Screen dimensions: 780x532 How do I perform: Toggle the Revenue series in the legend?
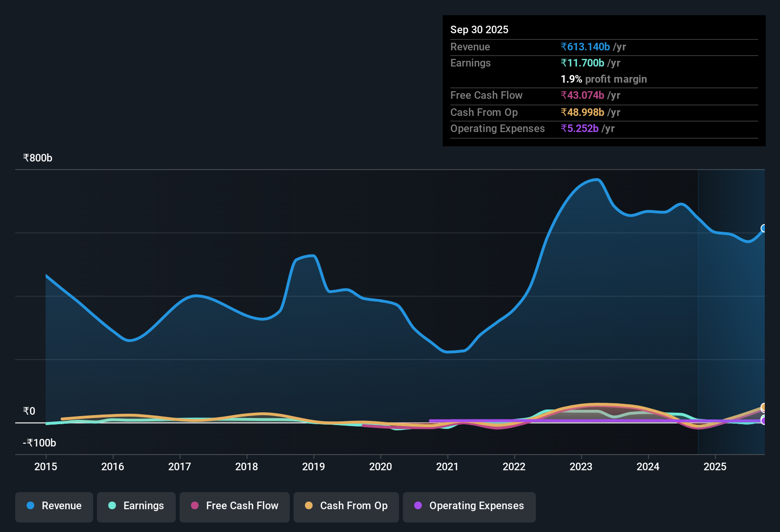tap(54, 506)
